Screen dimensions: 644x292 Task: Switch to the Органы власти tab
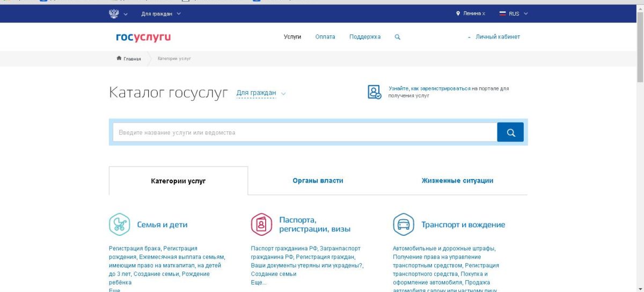(318, 181)
